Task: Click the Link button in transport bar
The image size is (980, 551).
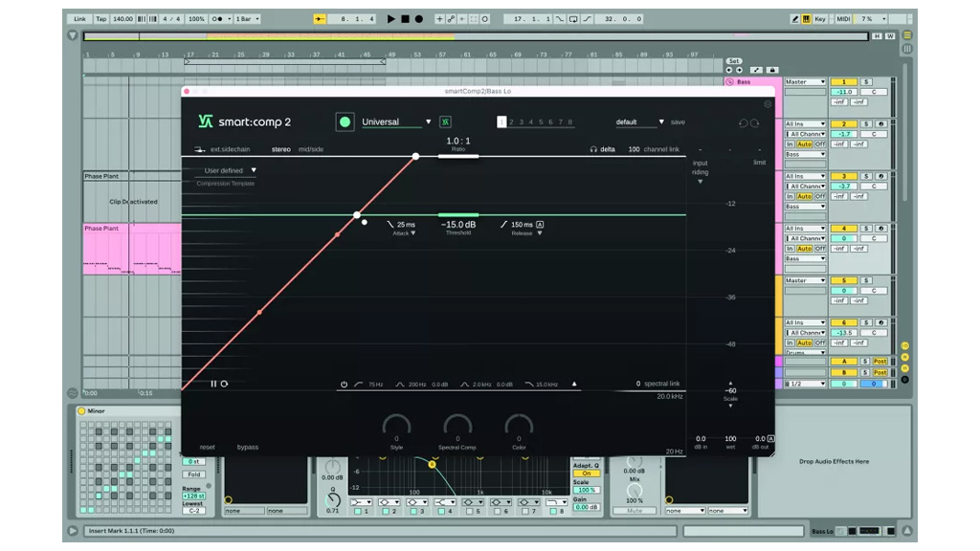Action: [79, 19]
